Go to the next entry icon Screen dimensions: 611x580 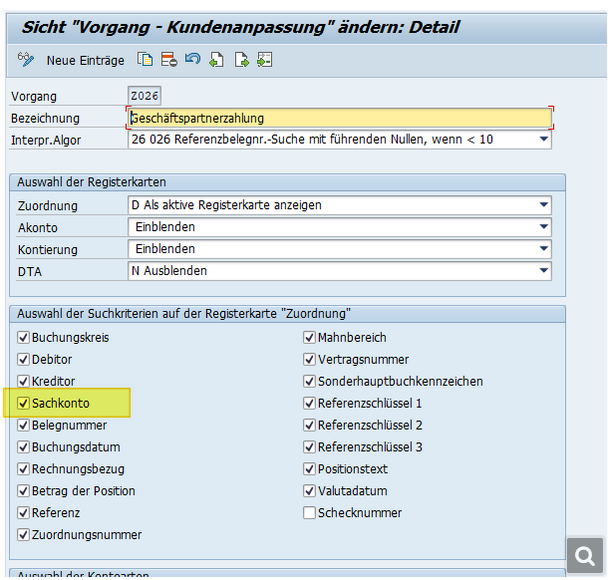tap(241, 60)
